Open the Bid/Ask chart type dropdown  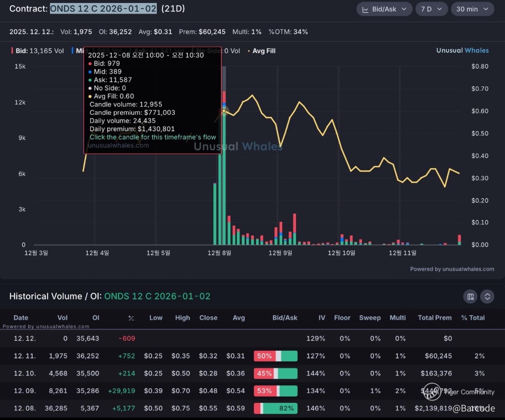pos(384,9)
